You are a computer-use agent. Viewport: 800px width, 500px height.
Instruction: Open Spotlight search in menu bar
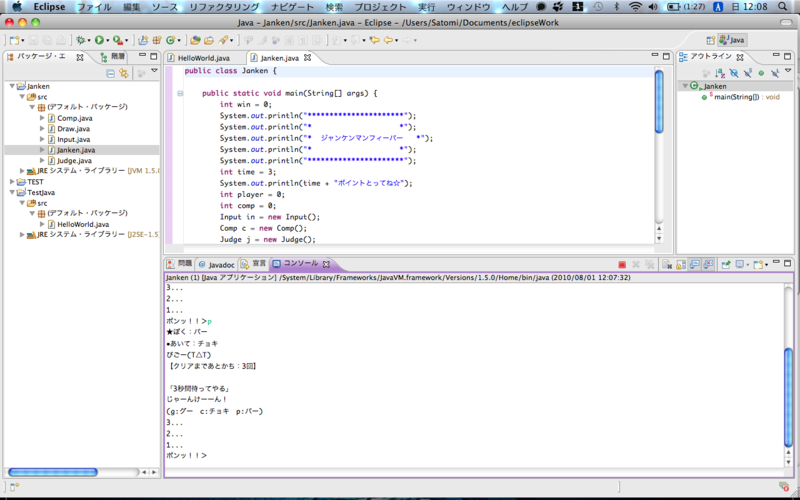[783, 7]
